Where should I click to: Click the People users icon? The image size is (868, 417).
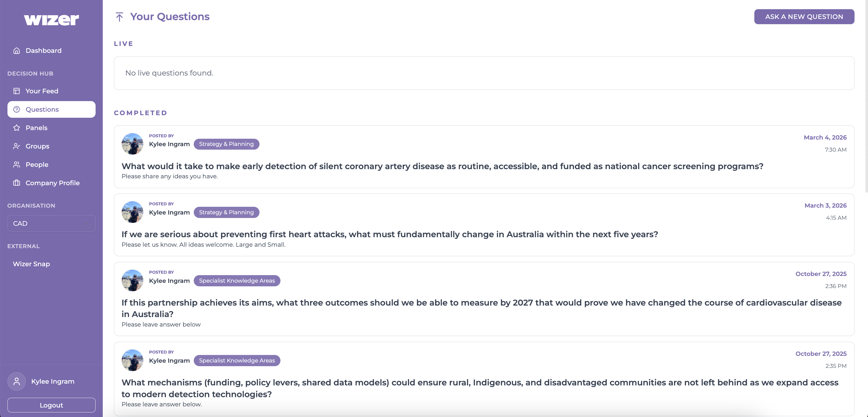pos(17,165)
